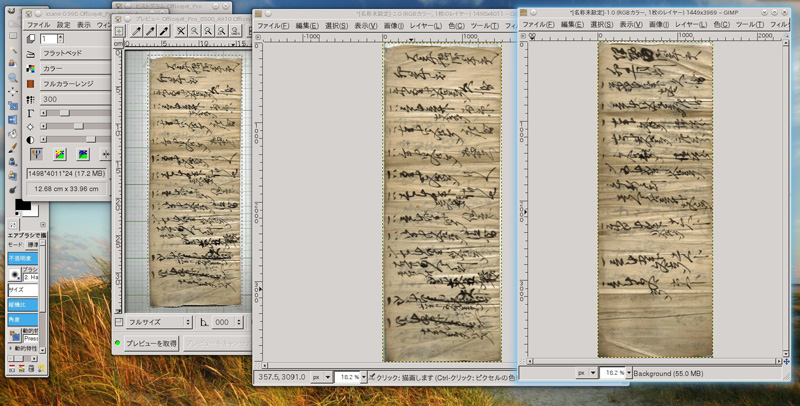Open ファイル menu in the XSane window

tap(38, 24)
